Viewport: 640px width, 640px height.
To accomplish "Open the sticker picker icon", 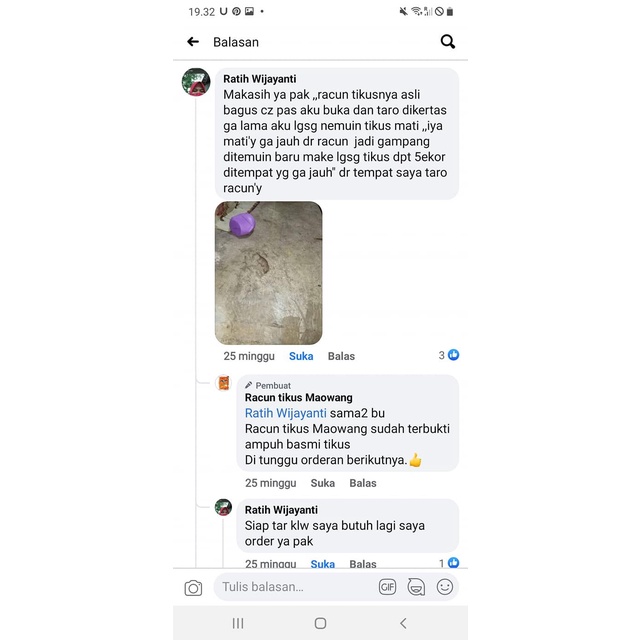I will point(416,587).
